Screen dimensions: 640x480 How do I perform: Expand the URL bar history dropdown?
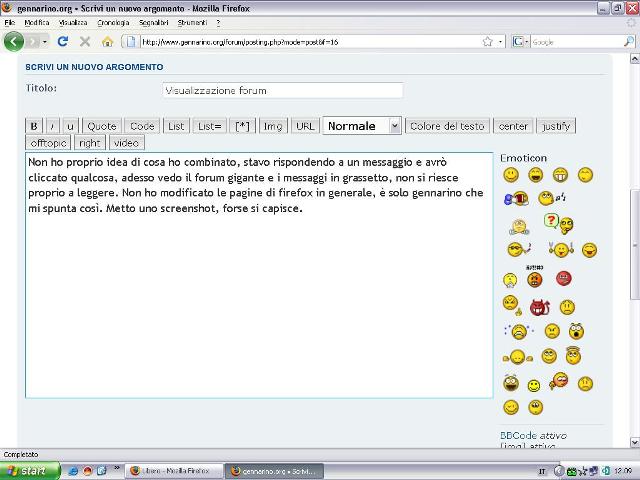coord(500,41)
